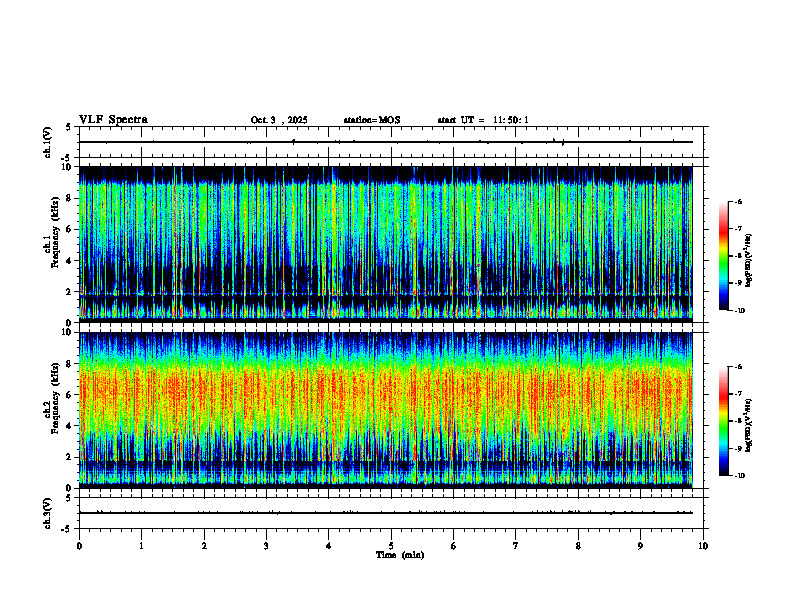Click the "4" kHz tick on ch.1 axis
Viewport: 792px width, 612px height.
click(x=69, y=261)
